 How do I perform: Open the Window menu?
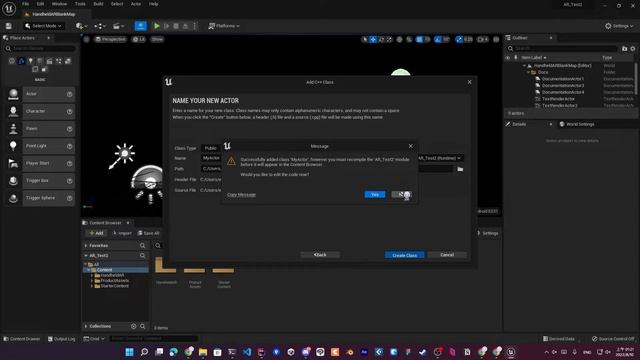point(59,4)
